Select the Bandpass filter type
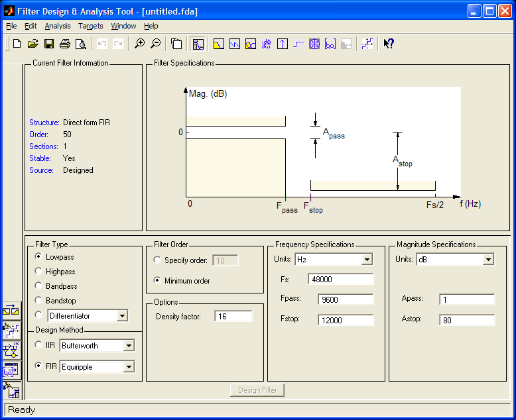The width and height of the screenshot is (516, 420). coord(38,286)
